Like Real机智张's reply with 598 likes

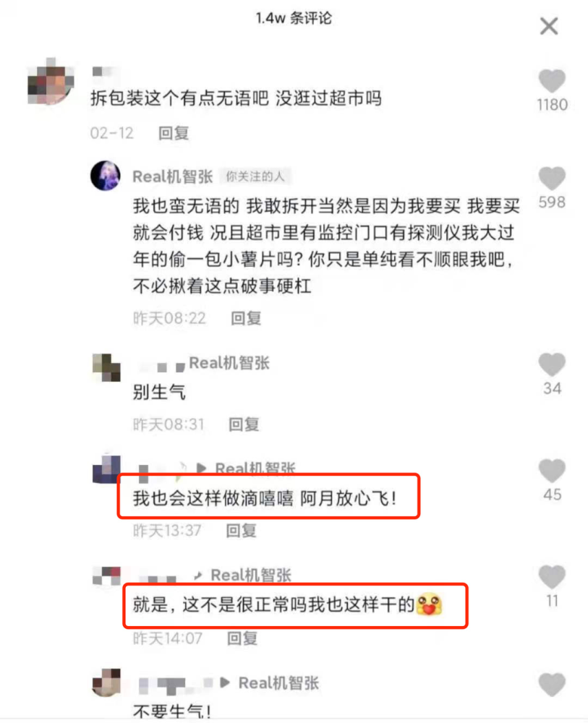point(552,179)
